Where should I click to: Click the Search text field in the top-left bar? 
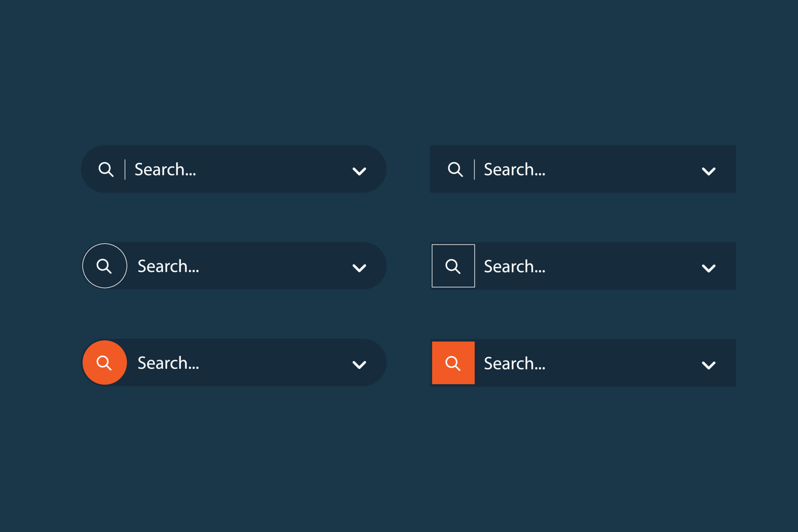pos(165,169)
